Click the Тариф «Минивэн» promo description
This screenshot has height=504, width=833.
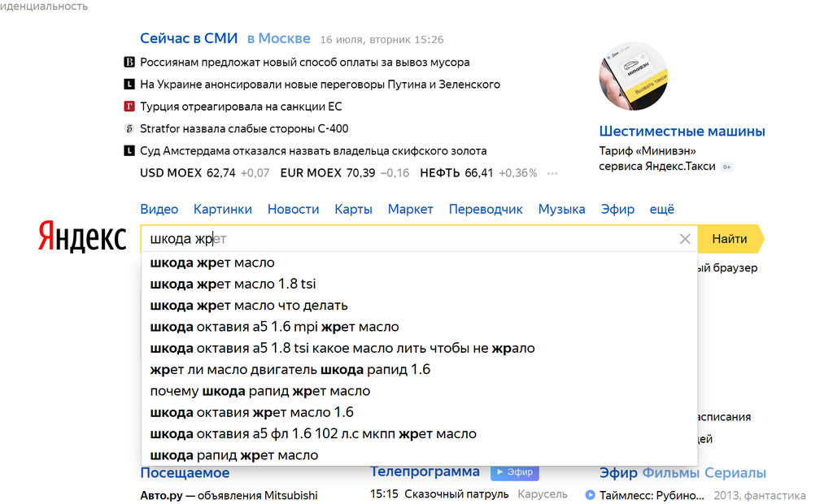tap(657, 159)
